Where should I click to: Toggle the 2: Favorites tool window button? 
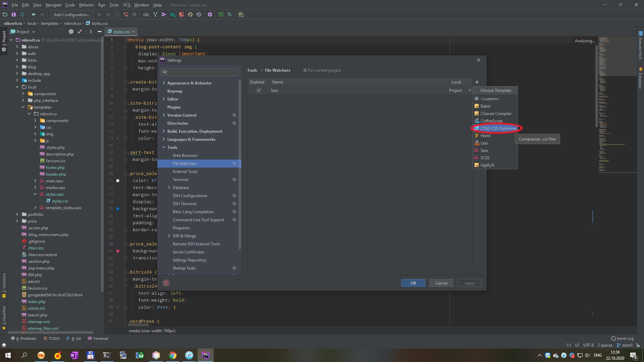point(4,317)
